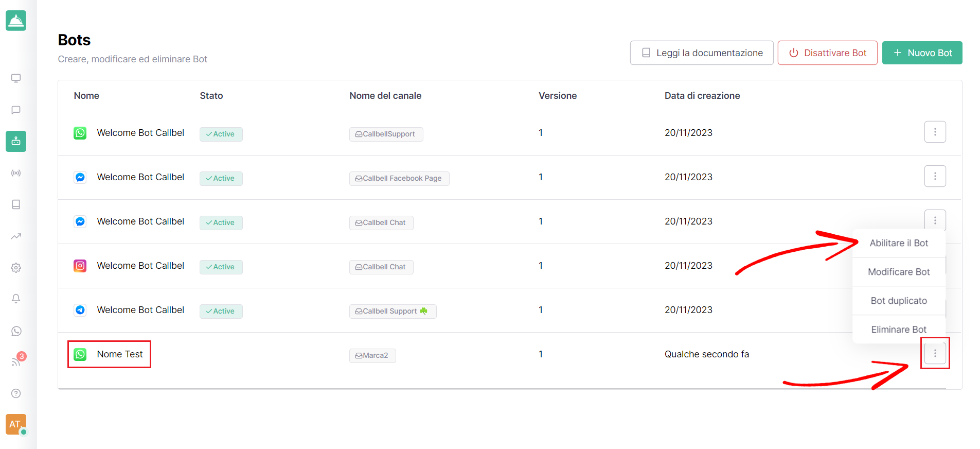Image resolution: width=980 pixels, height=449 pixels.
Task: Open settings gear in sidebar
Action: click(16, 268)
